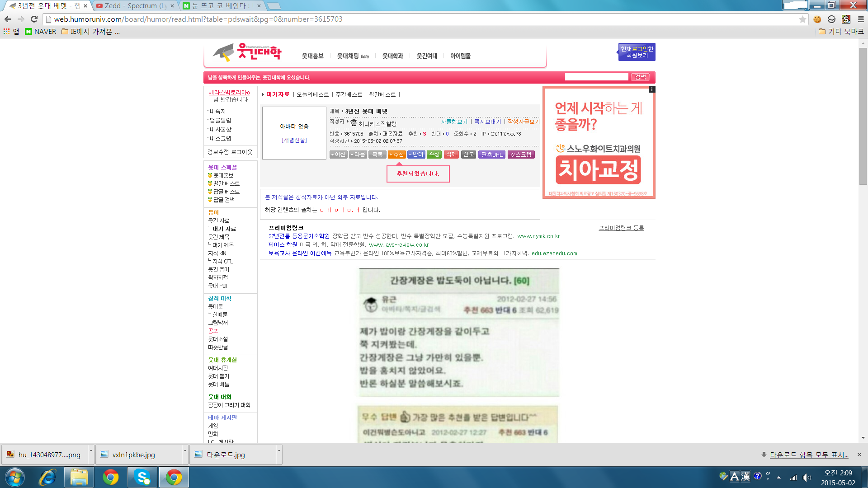This screenshot has width=868, height=488.
Task: Launch Internet Explorer from the taskbar
Action: point(47,477)
